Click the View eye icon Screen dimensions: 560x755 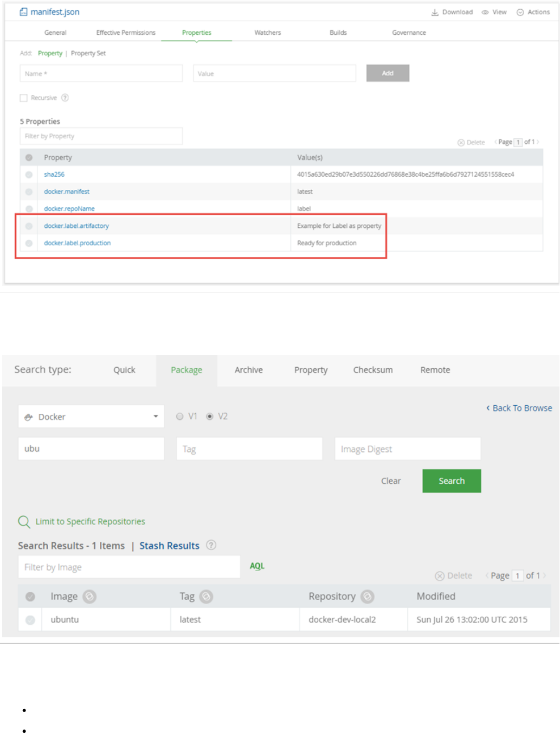point(485,12)
